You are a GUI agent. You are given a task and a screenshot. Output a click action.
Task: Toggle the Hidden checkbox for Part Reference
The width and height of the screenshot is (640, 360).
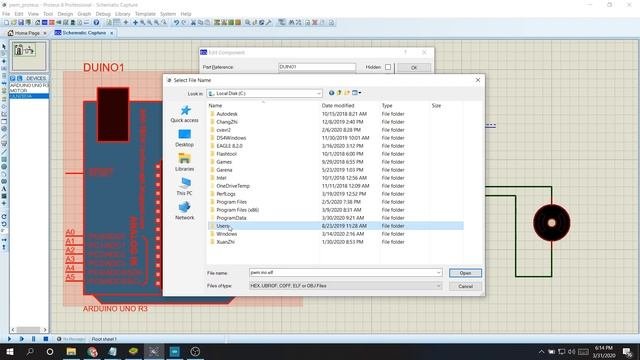point(388,67)
